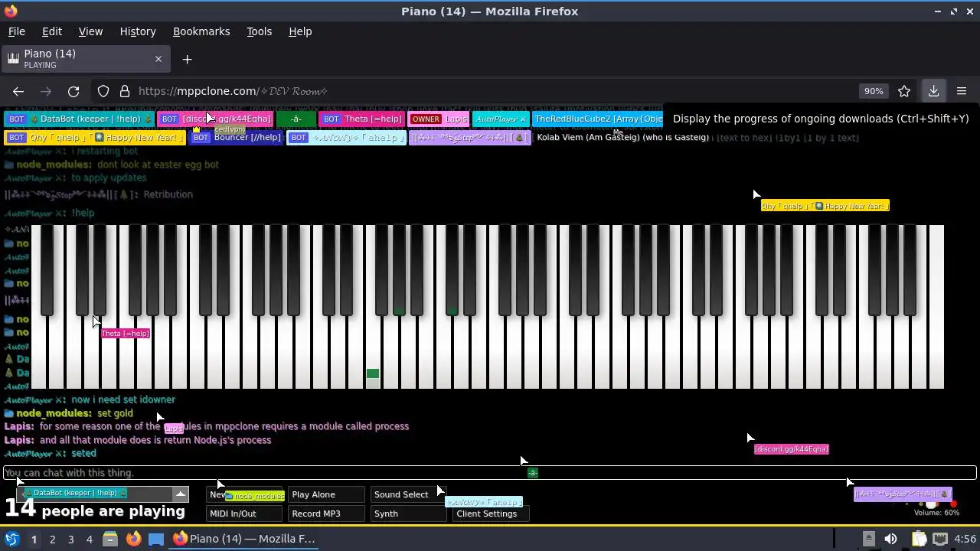980x551 pixels.
Task: Switch to workspace 4
Action: [x=89, y=539]
